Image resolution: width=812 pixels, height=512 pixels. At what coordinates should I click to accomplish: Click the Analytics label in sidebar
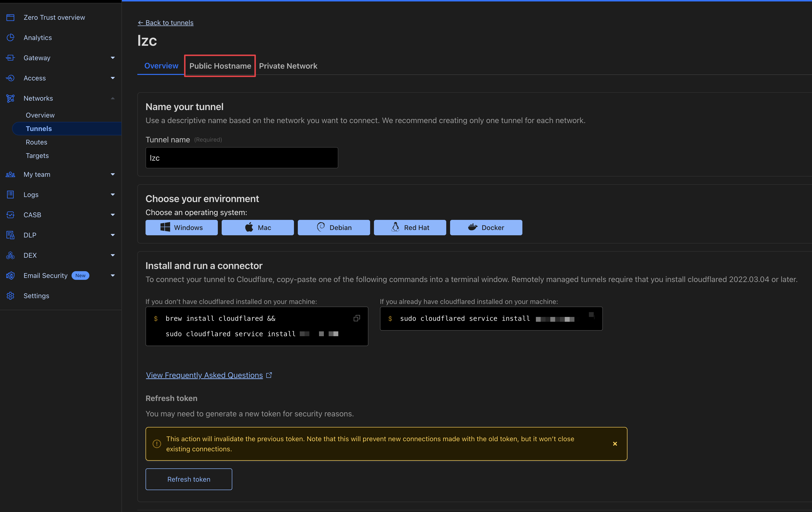tap(38, 38)
